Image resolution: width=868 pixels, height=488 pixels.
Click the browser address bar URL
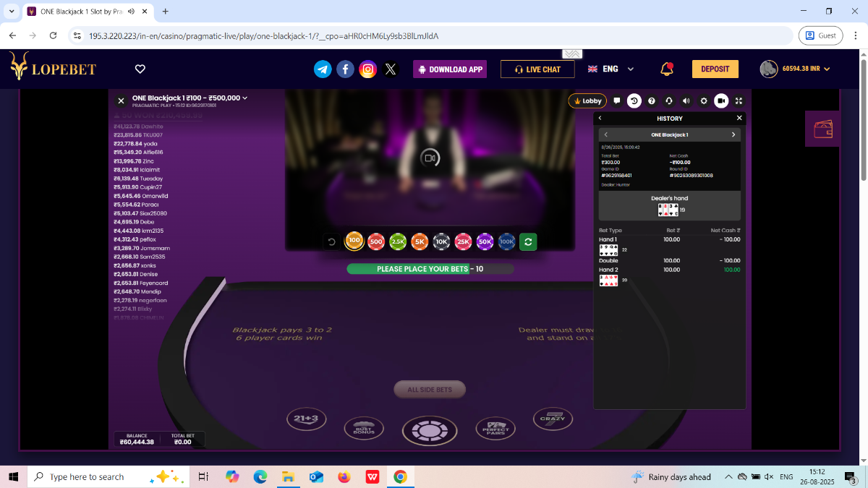264,35
